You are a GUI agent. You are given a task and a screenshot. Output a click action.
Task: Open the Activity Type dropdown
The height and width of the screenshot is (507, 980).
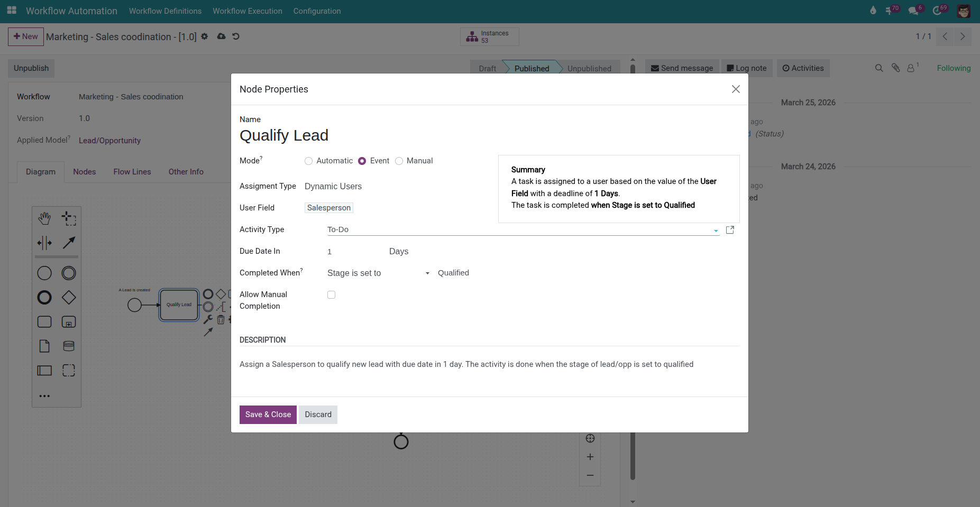716,230
